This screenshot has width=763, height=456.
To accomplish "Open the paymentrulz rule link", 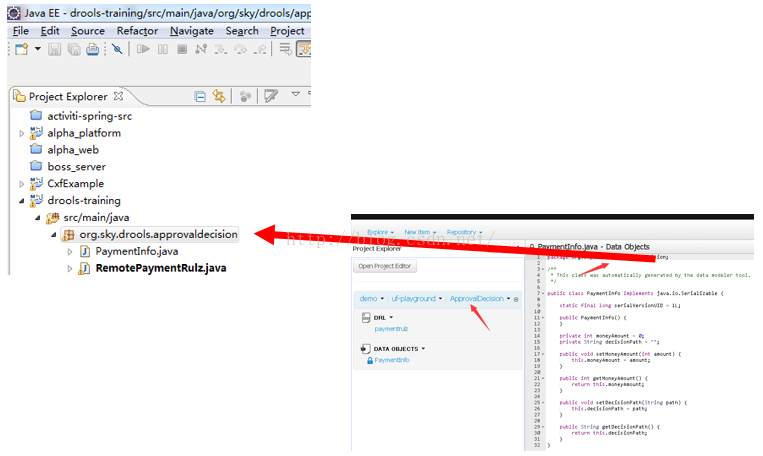I will 391,329.
